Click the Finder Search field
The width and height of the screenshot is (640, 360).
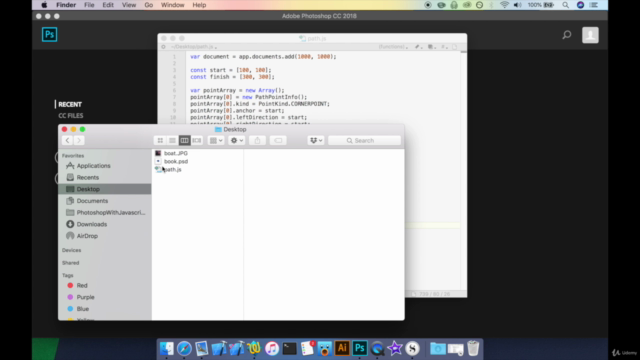click(x=364, y=140)
